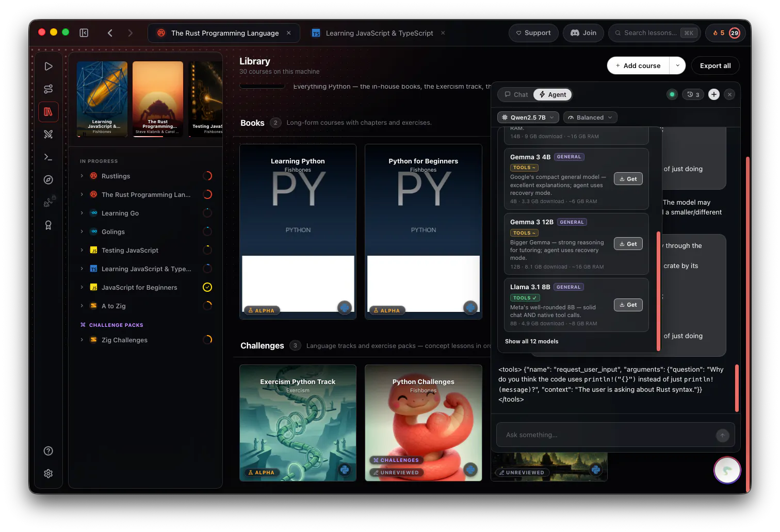Click the streak flame counter showing 5
780x532 pixels.
click(x=719, y=33)
